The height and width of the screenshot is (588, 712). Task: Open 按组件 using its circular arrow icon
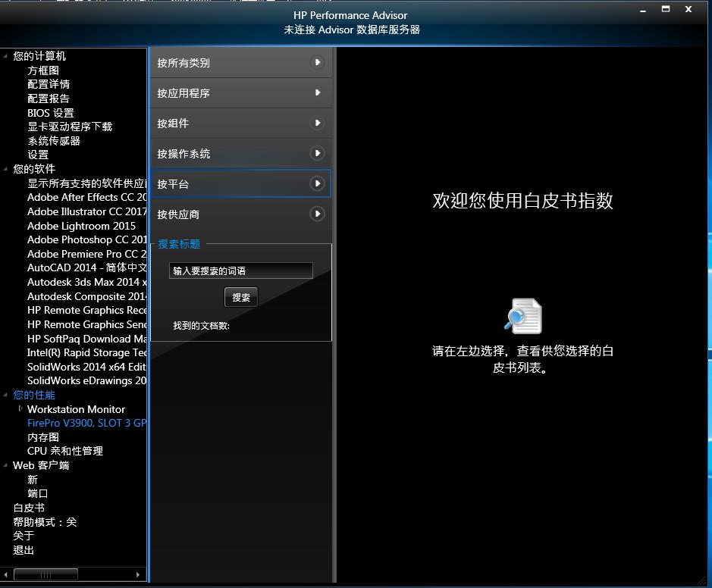pos(318,124)
